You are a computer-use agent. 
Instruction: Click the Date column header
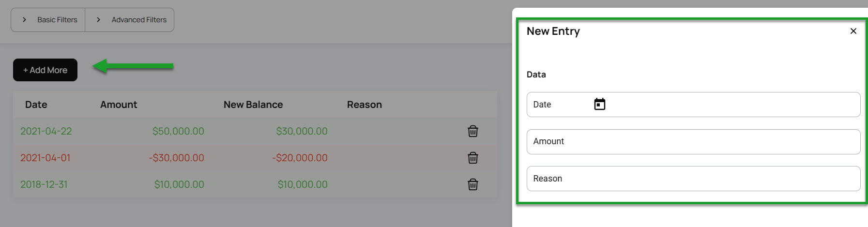tap(36, 105)
